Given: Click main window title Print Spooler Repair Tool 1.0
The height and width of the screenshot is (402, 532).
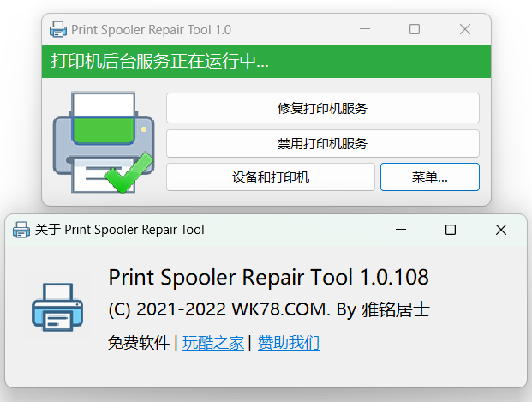Looking at the screenshot, I should tap(151, 30).
